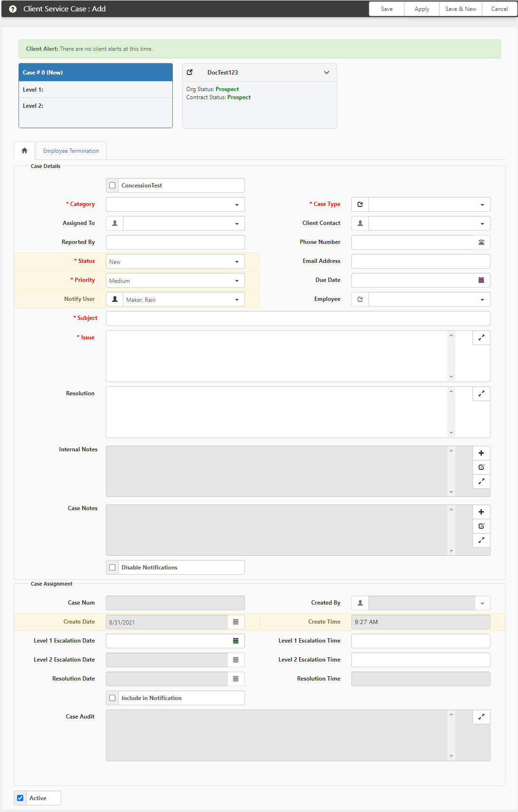518x812 pixels.
Task: Check the Disable Notifications box
Action: coord(113,568)
